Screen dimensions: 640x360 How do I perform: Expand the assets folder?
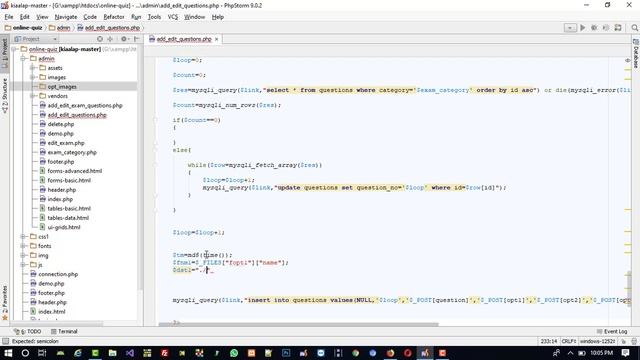coord(33,68)
